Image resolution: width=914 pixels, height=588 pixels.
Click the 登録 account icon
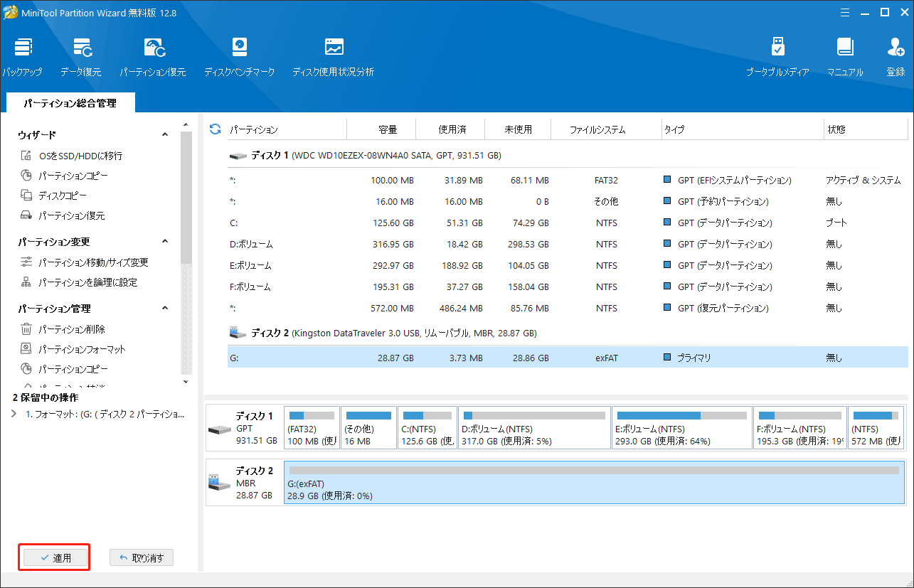point(896,57)
